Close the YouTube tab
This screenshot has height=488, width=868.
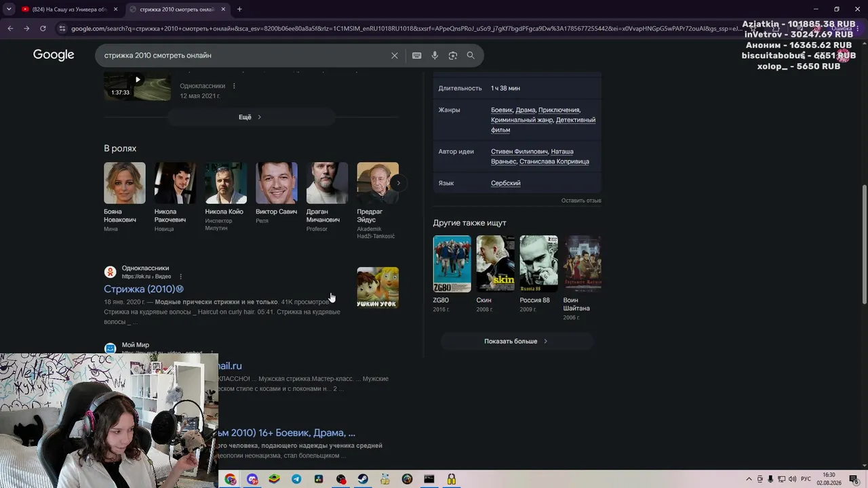(x=116, y=9)
